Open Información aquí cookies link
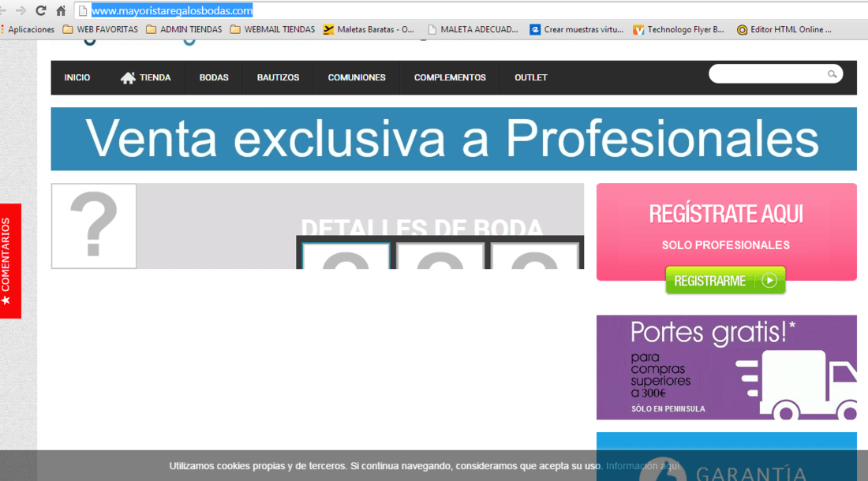The image size is (868, 481). pyautogui.click(x=642, y=466)
